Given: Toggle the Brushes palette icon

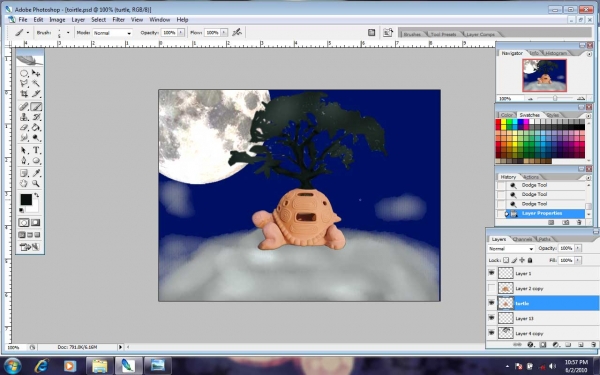Looking at the screenshot, I should point(372,33).
